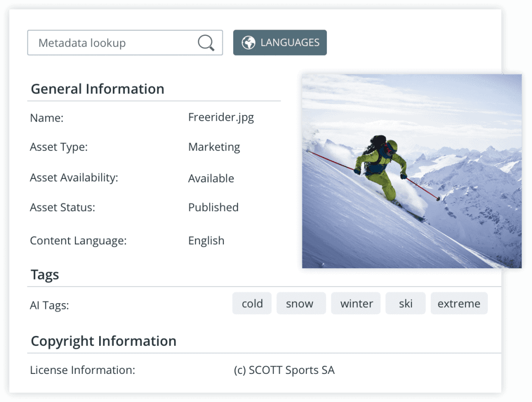Click the Freerider.jpg name value
Screen dimensions: 532x402
click(221, 117)
